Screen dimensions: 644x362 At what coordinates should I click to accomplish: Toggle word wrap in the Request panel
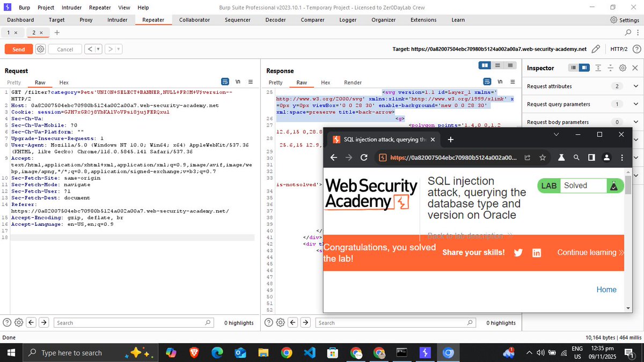pyautogui.click(x=225, y=82)
